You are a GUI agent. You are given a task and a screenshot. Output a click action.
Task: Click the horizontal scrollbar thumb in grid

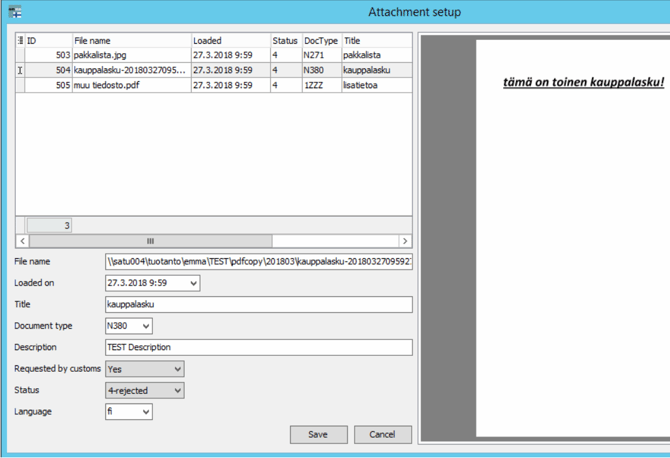click(150, 241)
